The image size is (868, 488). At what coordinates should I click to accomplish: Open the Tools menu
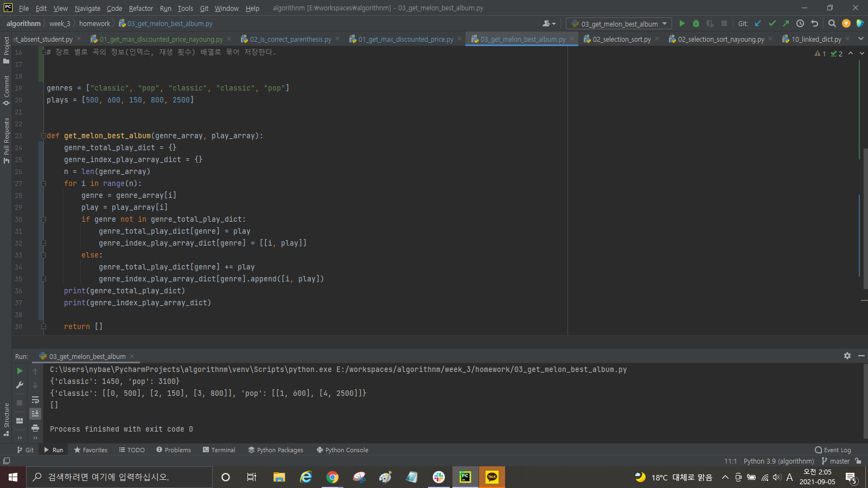(185, 8)
